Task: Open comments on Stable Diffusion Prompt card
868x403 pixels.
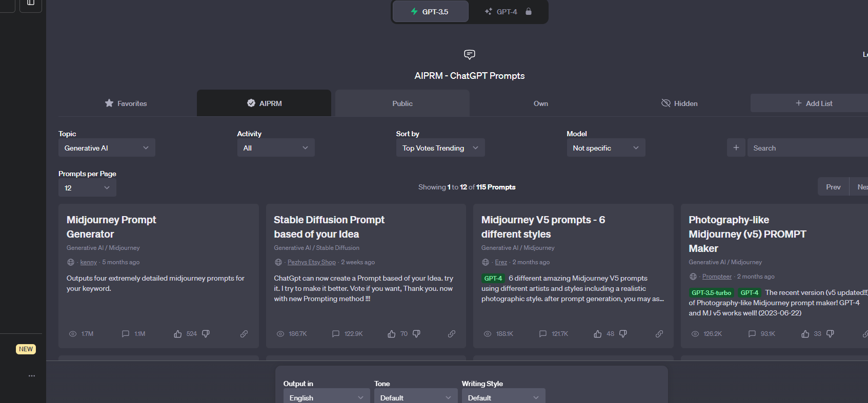Action: click(336, 334)
